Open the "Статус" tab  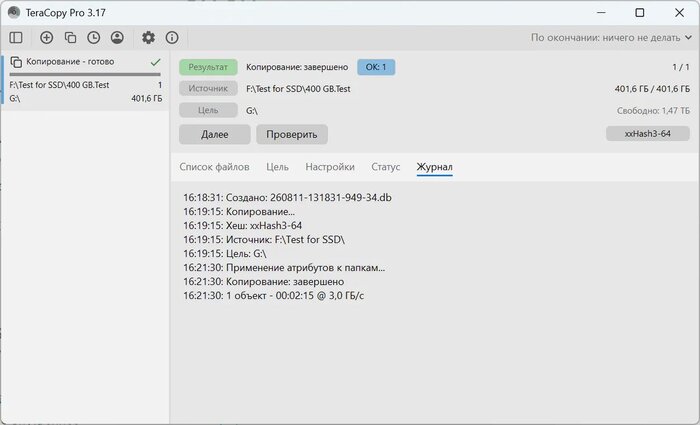tap(386, 167)
